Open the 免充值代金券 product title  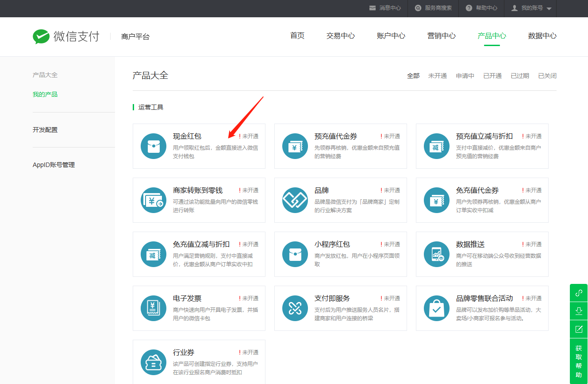coord(477,190)
